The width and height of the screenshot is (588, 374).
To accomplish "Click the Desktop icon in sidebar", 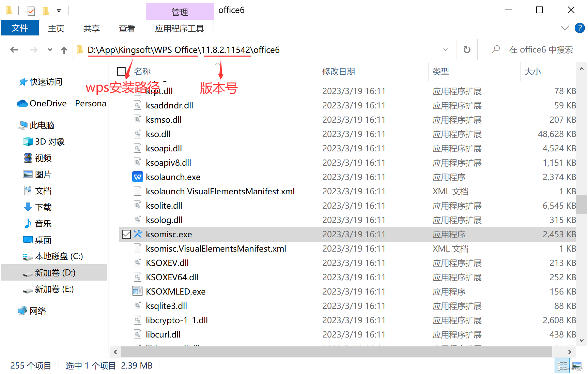I will click(x=28, y=240).
